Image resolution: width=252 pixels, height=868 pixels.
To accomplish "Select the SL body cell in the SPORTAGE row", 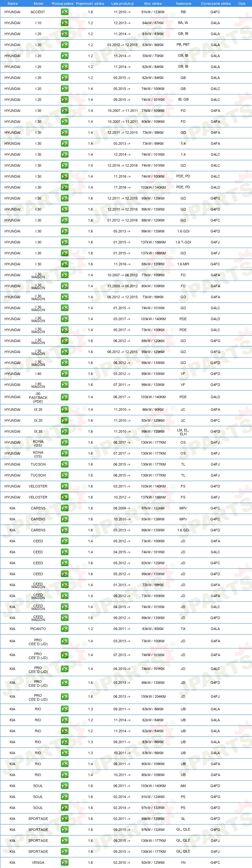I will tap(183, 818).
